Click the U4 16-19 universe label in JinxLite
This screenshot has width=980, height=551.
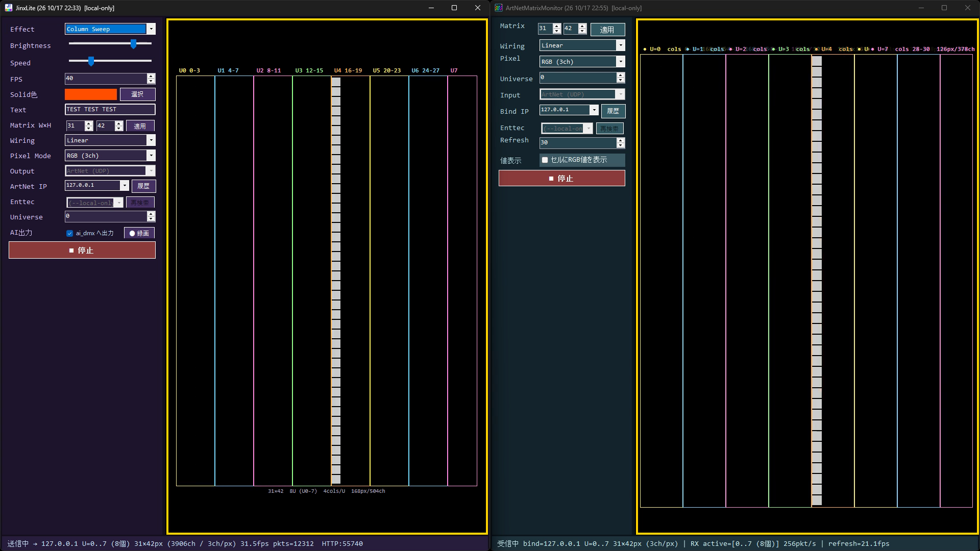point(348,70)
